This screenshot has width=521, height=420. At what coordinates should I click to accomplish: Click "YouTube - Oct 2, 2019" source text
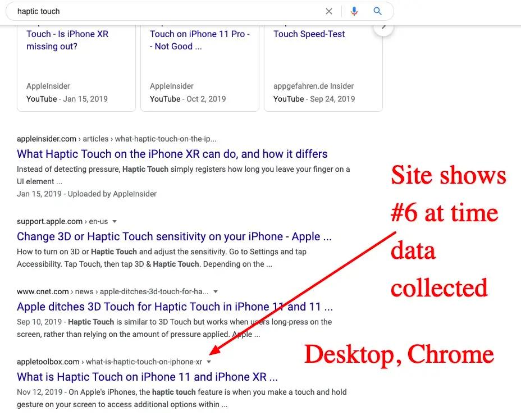(x=188, y=99)
